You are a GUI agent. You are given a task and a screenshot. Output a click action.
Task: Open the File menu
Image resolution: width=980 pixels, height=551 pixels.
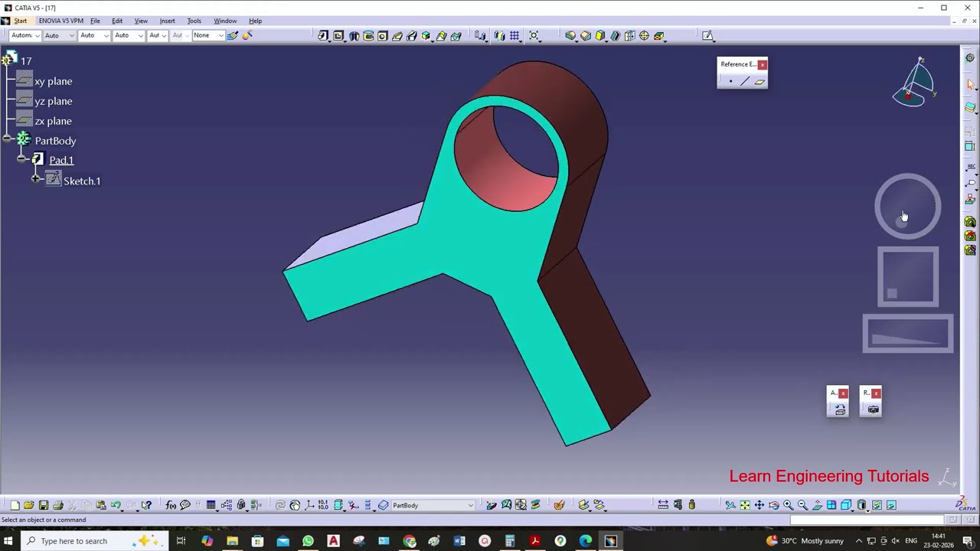click(95, 21)
